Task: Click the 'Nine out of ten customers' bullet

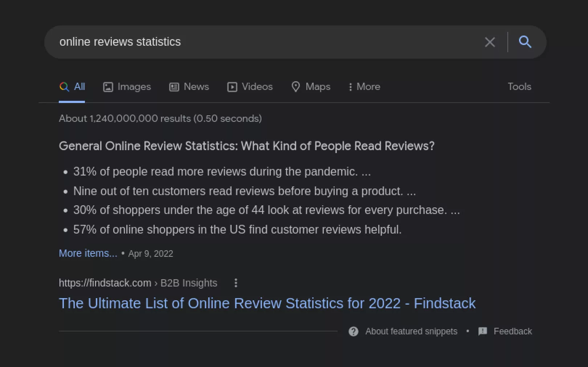Action: [x=244, y=191]
